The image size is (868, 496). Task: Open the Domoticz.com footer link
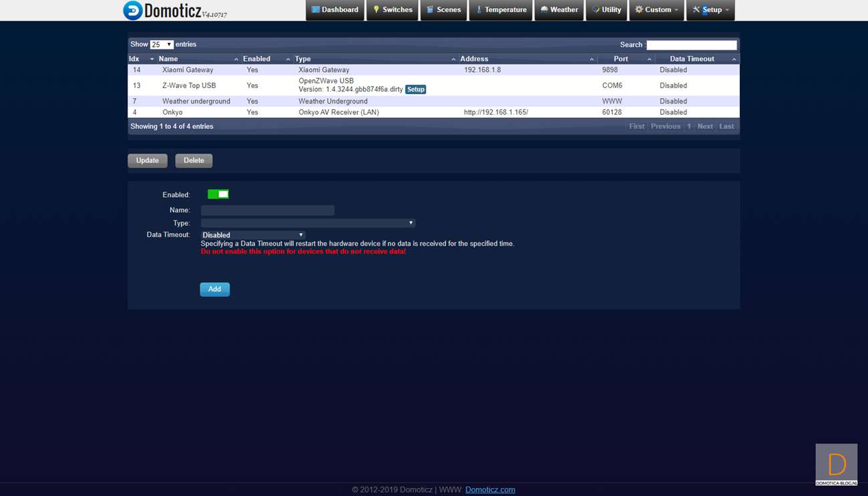point(490,489)
